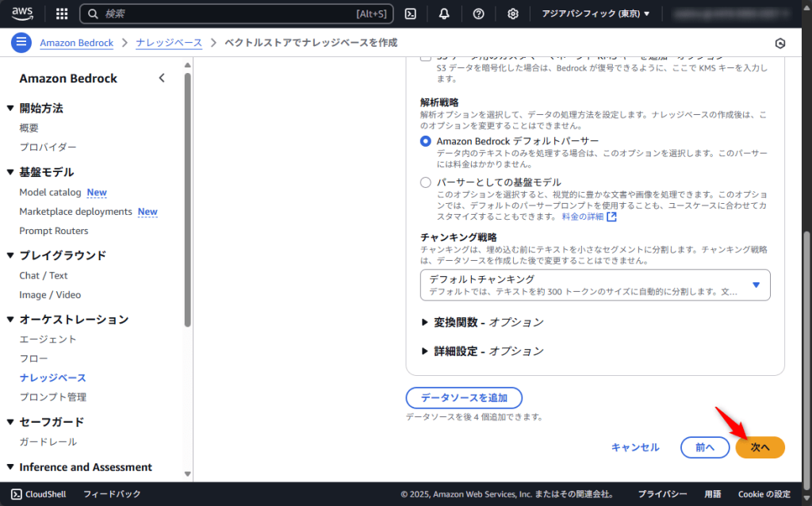Click データソースを追加 button
Screen dimensions: 812x506
click(464, 398)
